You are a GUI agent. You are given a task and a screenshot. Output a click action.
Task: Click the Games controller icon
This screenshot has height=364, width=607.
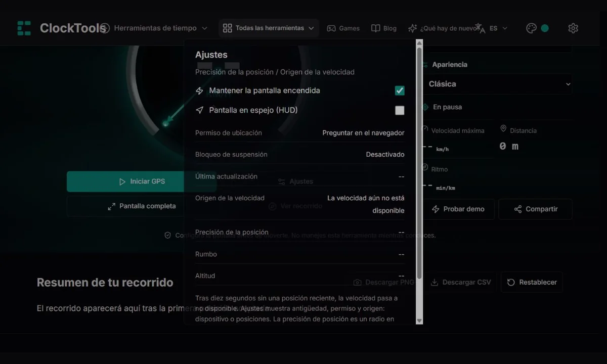click(331, 28)
